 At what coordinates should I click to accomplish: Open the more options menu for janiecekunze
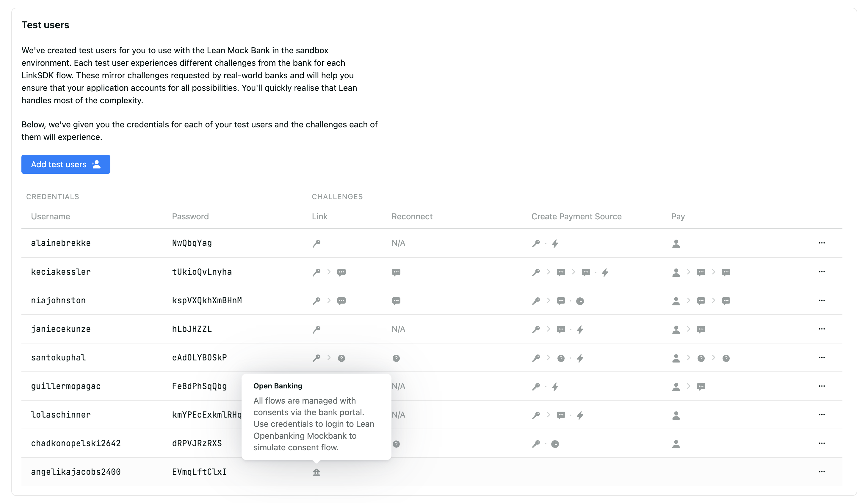(x=822, y=329)
